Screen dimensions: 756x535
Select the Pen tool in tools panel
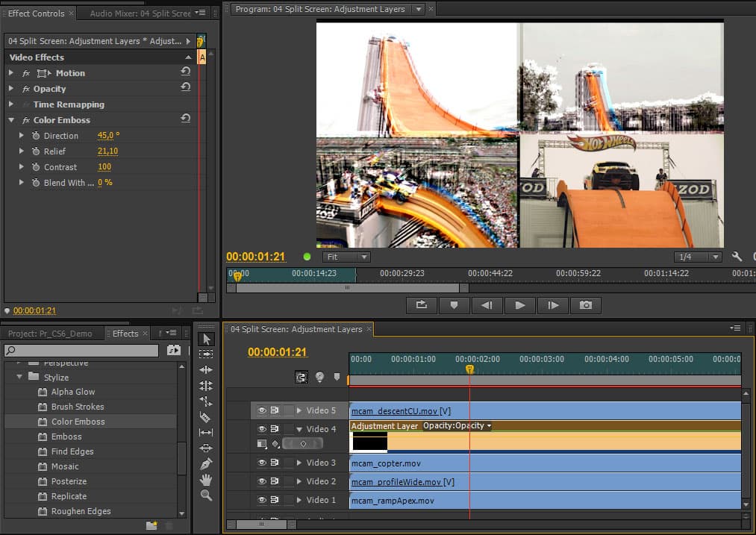(206, 464)
